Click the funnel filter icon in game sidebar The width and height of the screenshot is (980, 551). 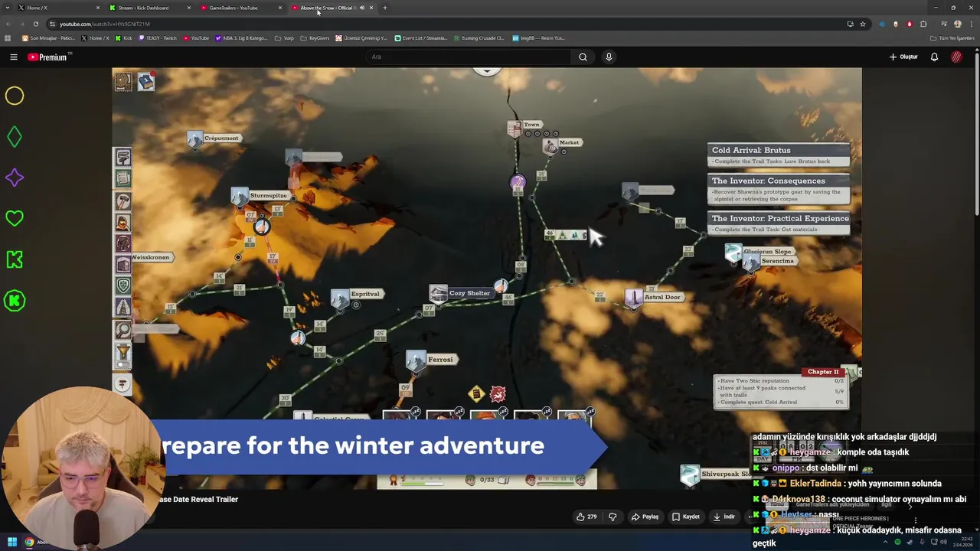[123, 353]
